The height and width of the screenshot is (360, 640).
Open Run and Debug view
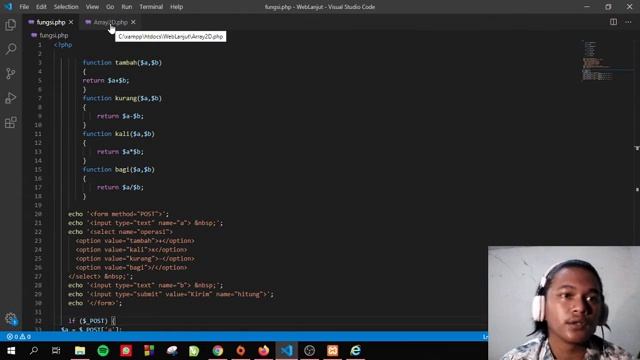(x=11, y=98)
